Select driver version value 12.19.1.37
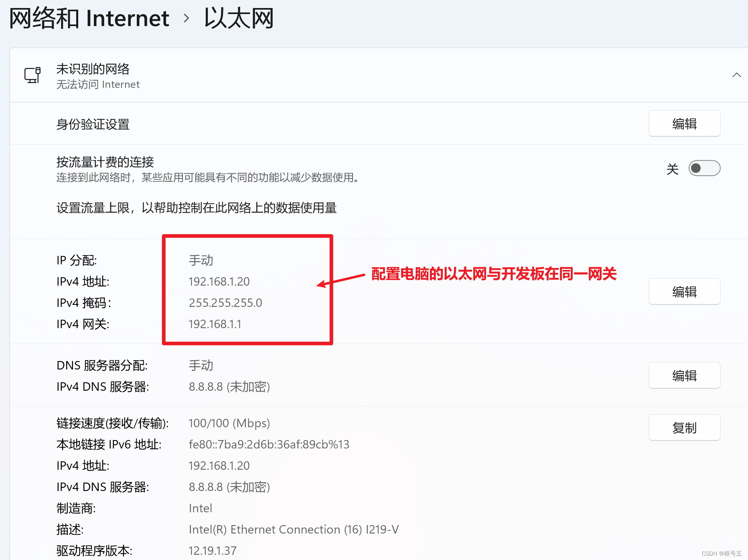 tap(213, 551)
